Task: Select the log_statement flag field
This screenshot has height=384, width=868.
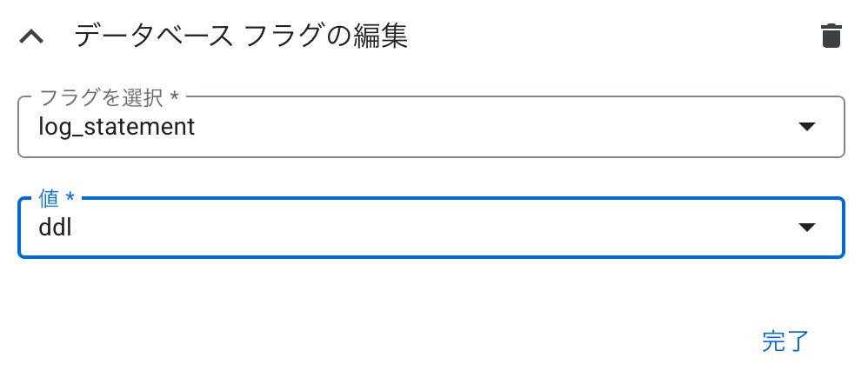Action: [x=431, y=127]
